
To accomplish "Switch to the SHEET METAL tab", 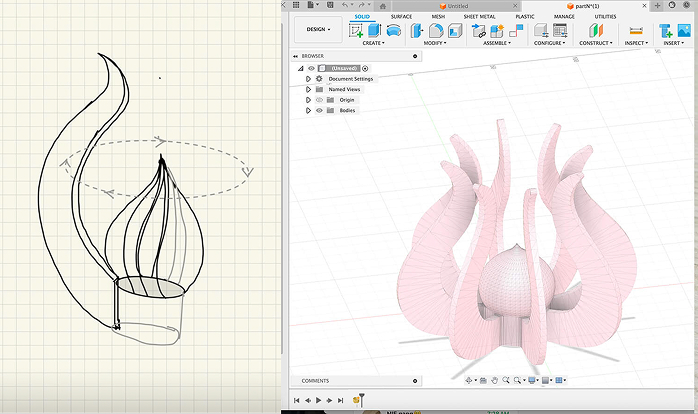I will 479,16.
